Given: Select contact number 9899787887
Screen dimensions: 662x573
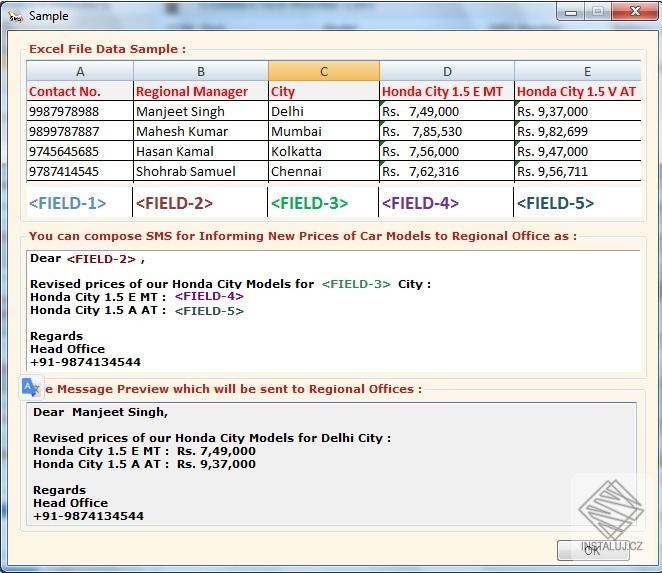Looking at the screenshot, I should [80, 131].
